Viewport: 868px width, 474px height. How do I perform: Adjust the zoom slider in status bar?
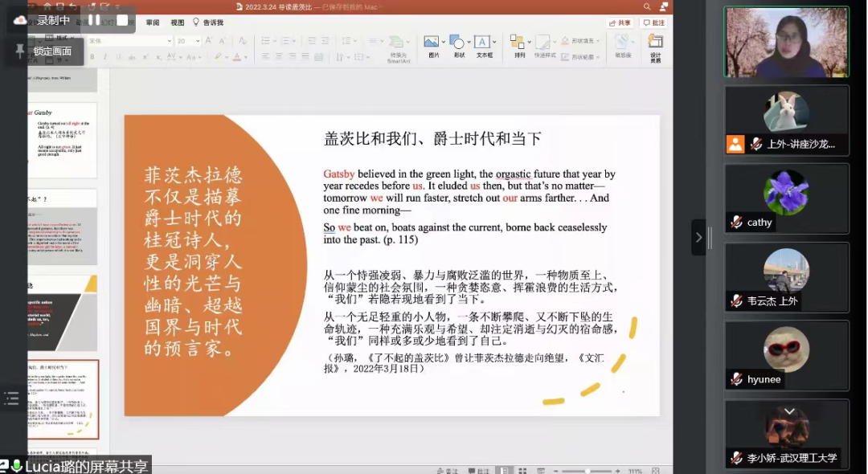coord(588,470)
